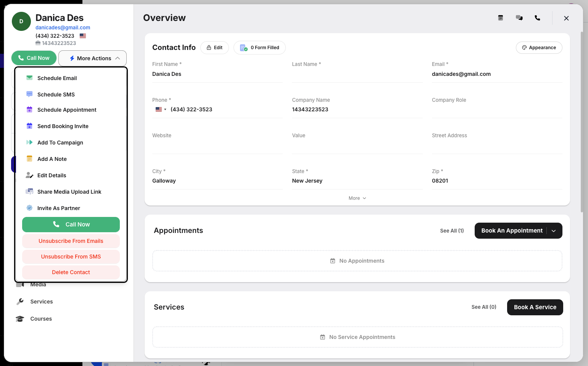The height and width of the screenshot is (366, 588).
Task: Choose Invite As Partner
Action: coord(71,208)
